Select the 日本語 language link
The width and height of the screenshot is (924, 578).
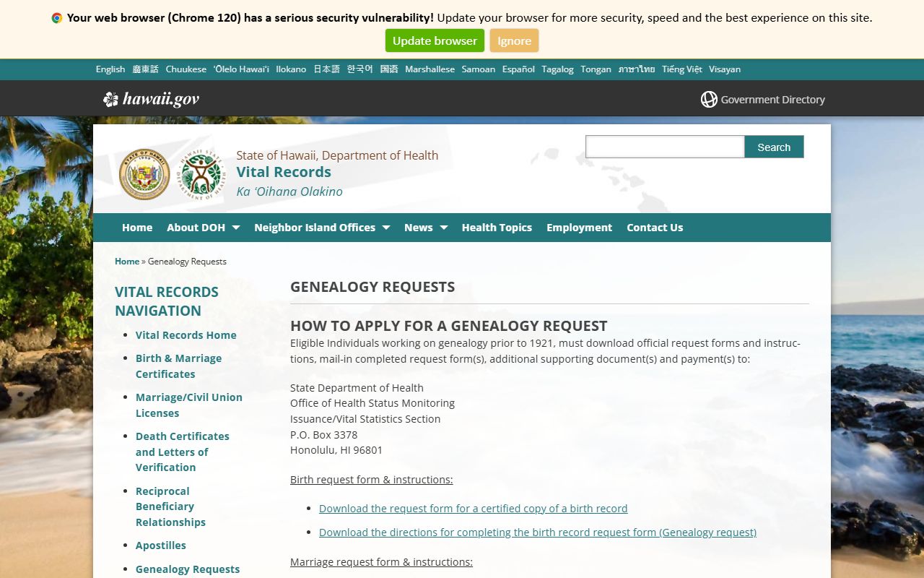coord(326,69)
